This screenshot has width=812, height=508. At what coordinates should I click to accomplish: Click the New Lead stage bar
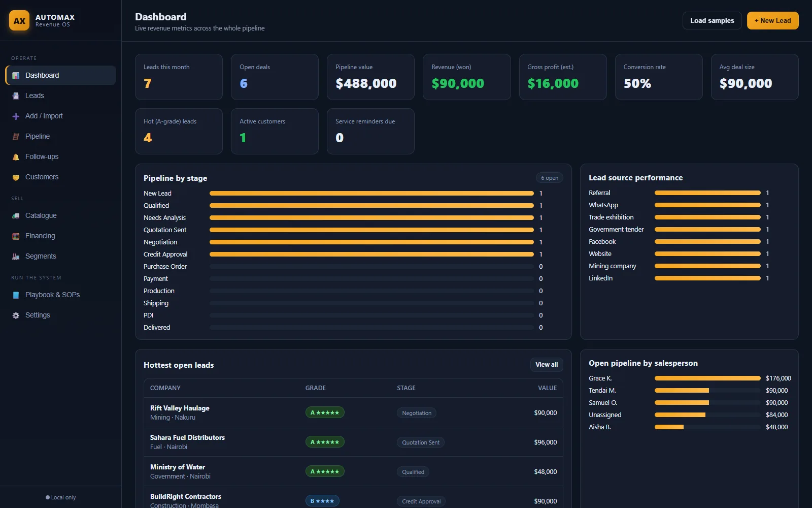[x=371, y=194]
